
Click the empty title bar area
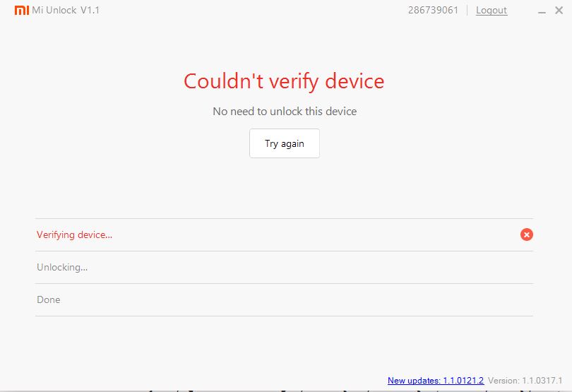[x=247, y=11]
